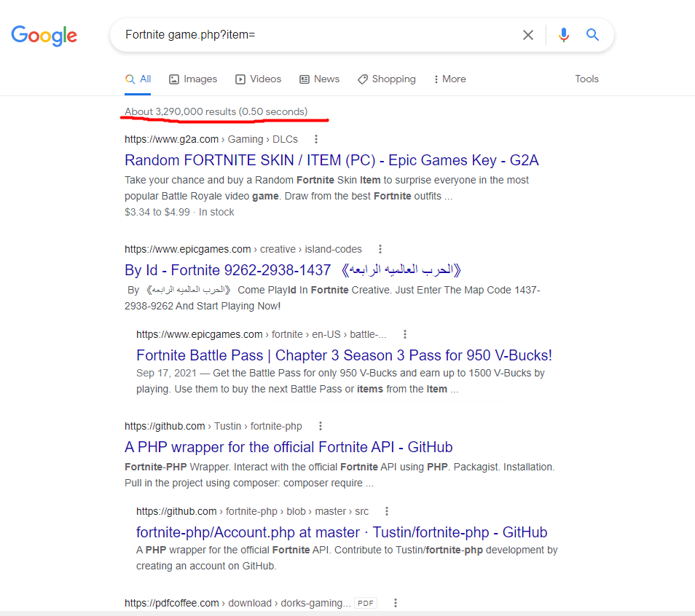Click the $3.34 to $4.99 price text
The height and width of the screenshot is (616, 695).
click(157, 212)
